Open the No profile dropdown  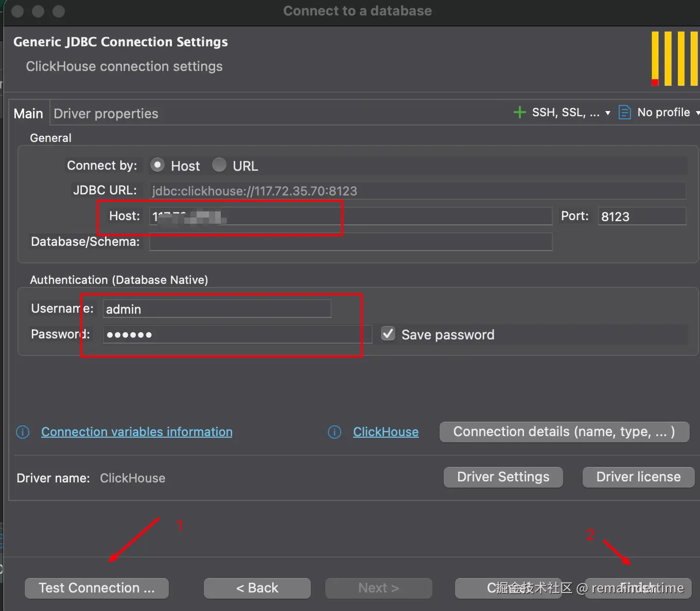coord(663,112)
